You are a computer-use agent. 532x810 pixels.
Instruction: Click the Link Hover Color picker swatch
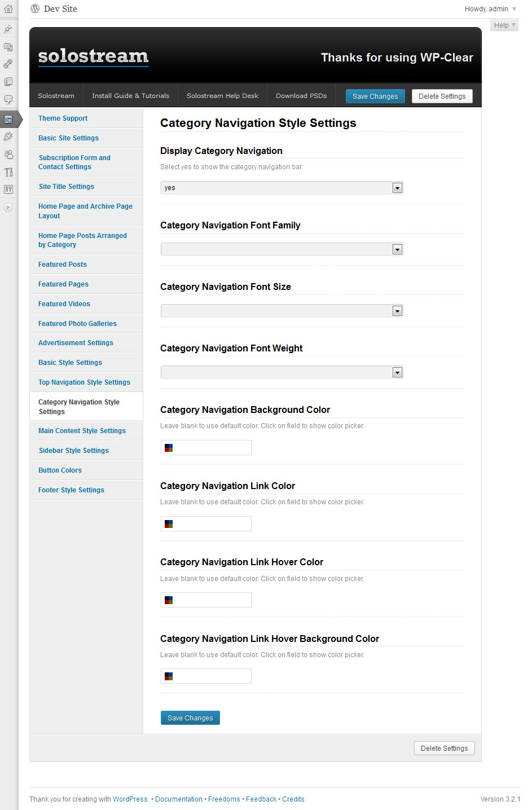(168, 600)
